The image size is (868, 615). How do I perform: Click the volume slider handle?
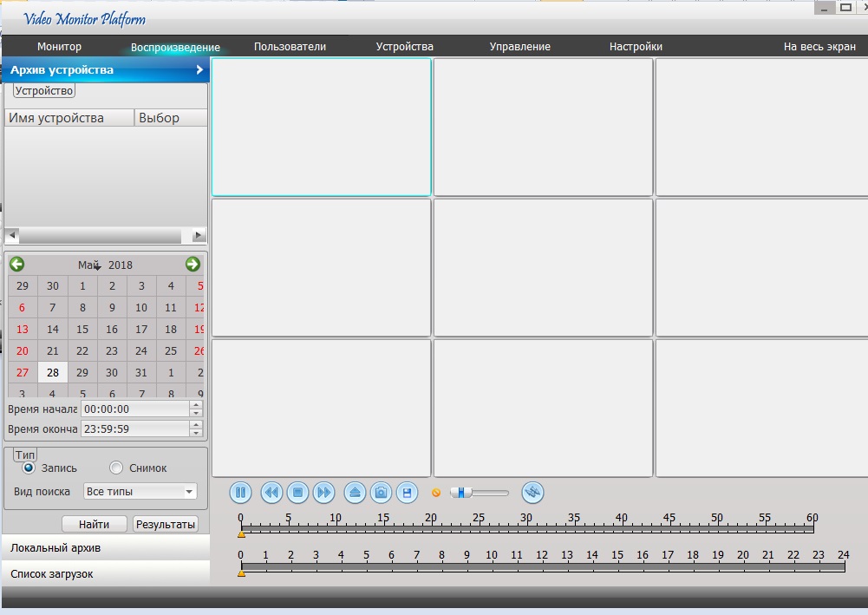(x=463, y=493)
